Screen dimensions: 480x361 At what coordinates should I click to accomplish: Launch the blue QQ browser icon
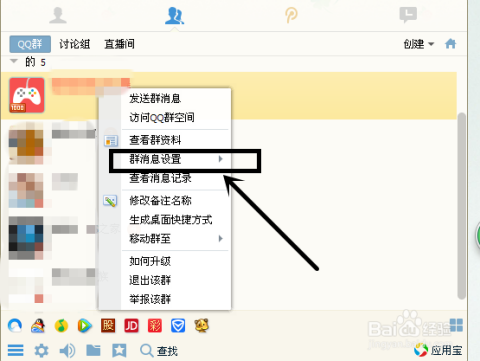click(x=15, y=326)
